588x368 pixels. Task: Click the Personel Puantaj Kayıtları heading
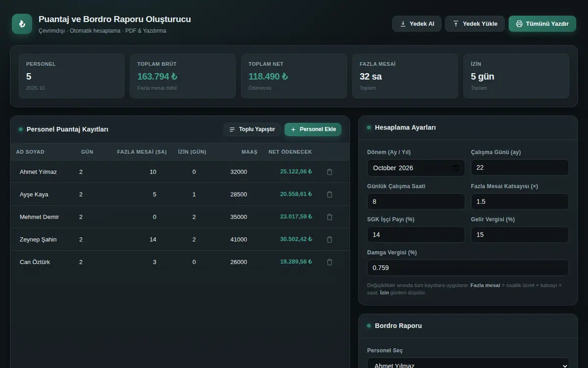(68, 130)
